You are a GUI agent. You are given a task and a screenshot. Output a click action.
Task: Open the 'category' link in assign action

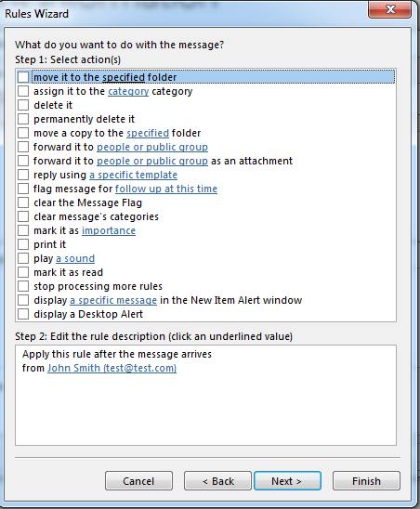pyautogui.click(x=128, y=92)
